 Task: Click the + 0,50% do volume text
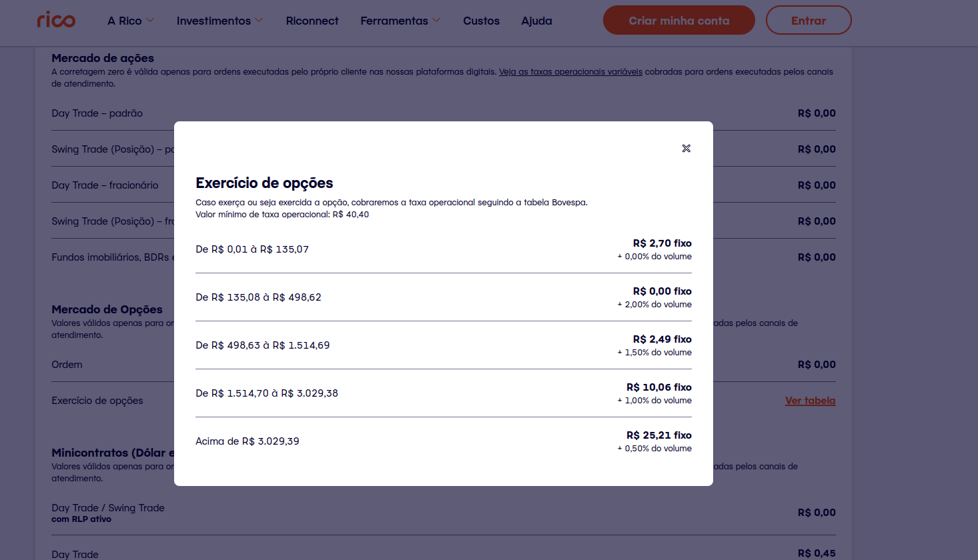point(654,449)
